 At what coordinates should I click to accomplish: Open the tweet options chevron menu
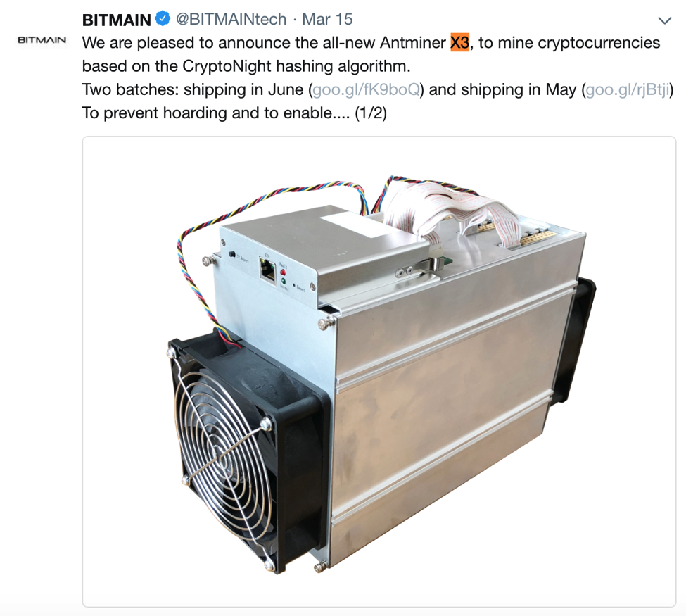tap(665, 20)
